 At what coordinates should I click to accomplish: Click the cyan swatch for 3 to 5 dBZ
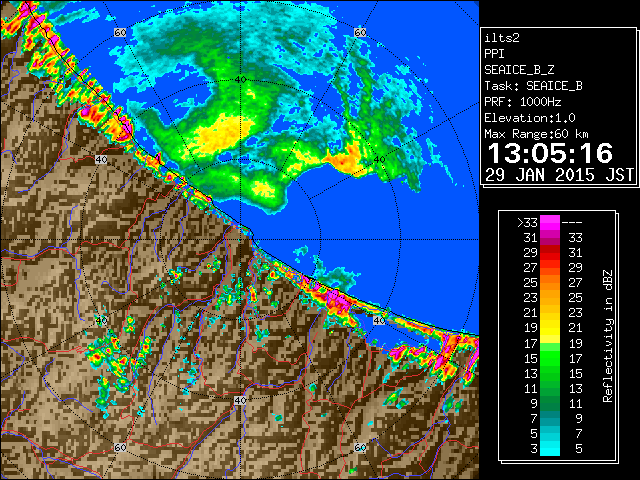[x=550, y=448]
